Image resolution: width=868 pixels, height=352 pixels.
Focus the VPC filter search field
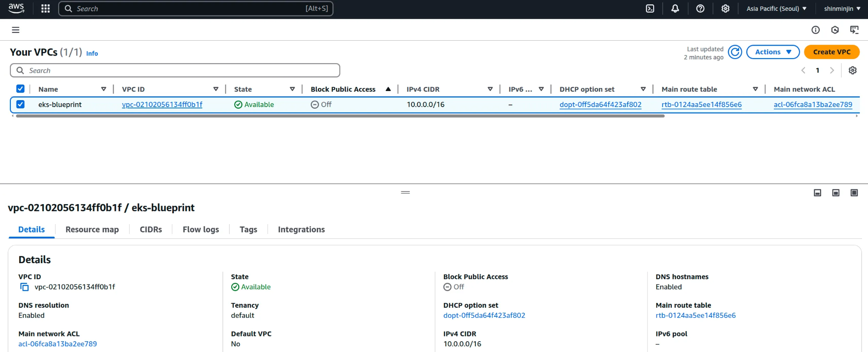click(175, 70)
